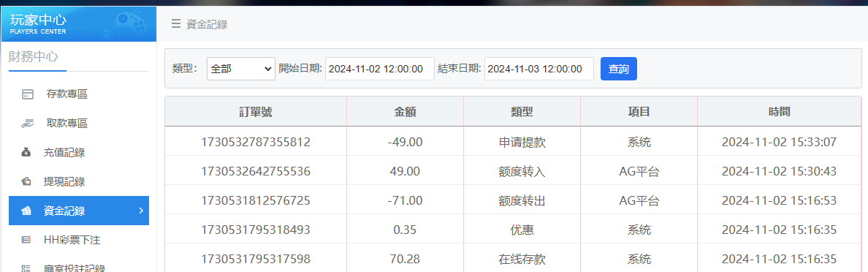This screenshot has width=868, height=272.
Task: Click the hamburger menu icon beside 資金記錄
Action: pyautogui.click(x=176, y=24)
